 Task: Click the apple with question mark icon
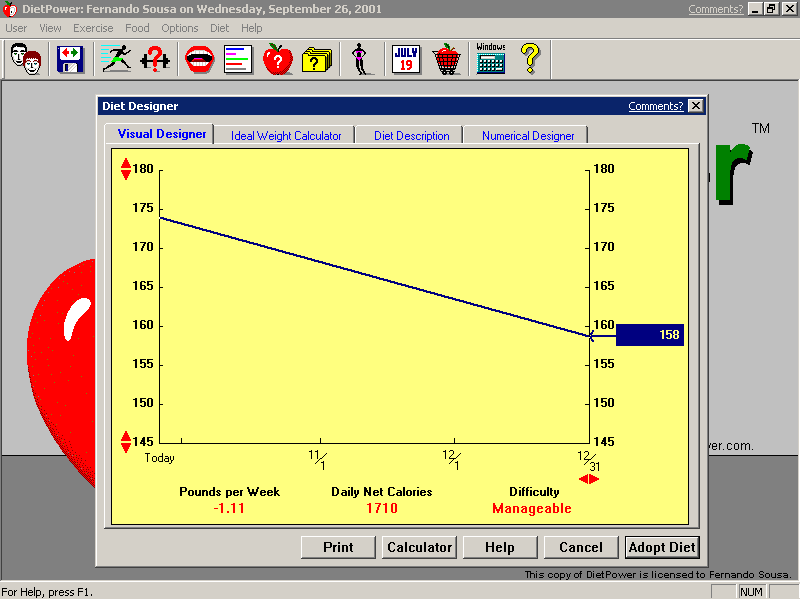click(x=277, y=60)
